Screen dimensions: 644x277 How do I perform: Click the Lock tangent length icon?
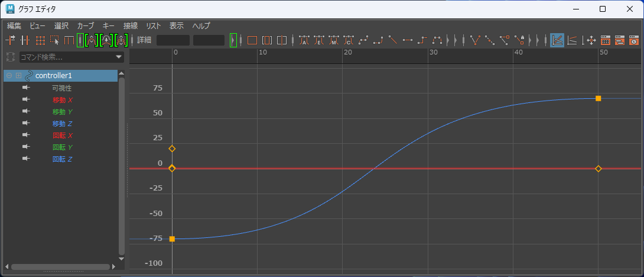pyautogui.click(x=519, y=40)
